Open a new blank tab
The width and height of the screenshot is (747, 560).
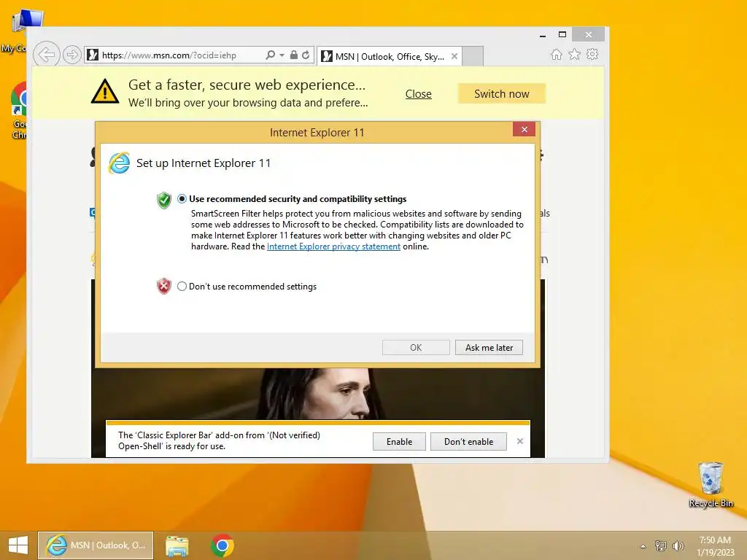(473, 56)
